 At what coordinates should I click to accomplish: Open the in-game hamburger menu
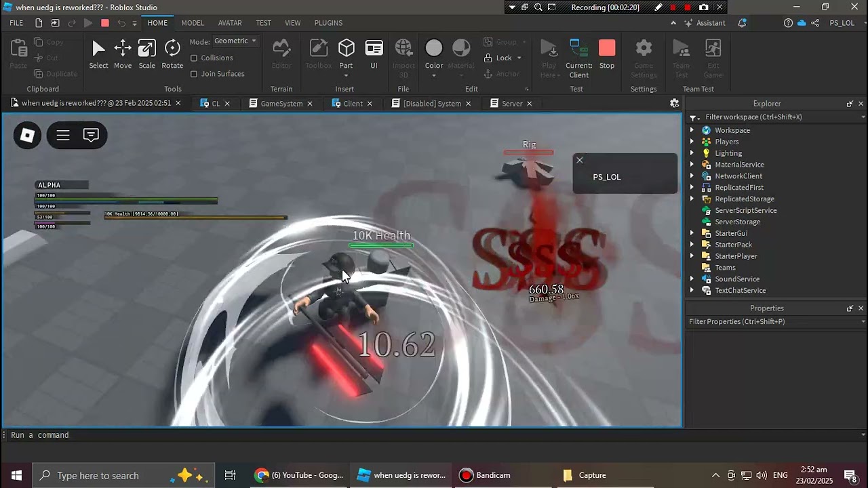click(x=63, y=136)
